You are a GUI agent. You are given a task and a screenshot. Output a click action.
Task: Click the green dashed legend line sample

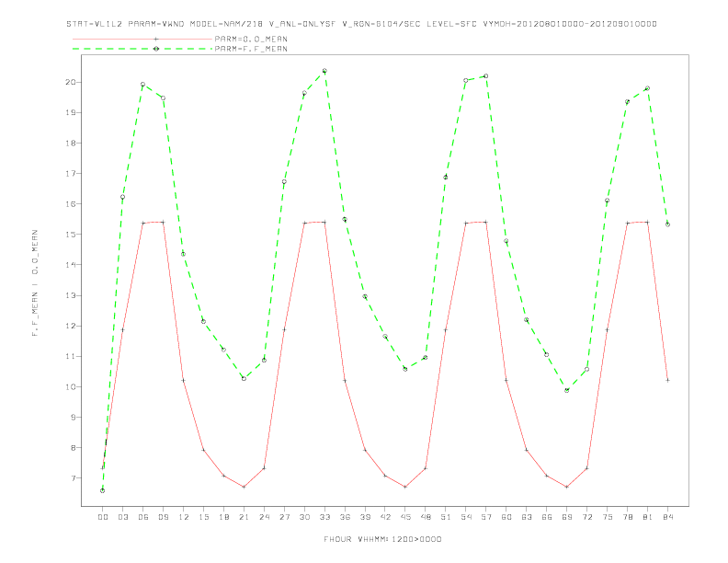(142, 49)
